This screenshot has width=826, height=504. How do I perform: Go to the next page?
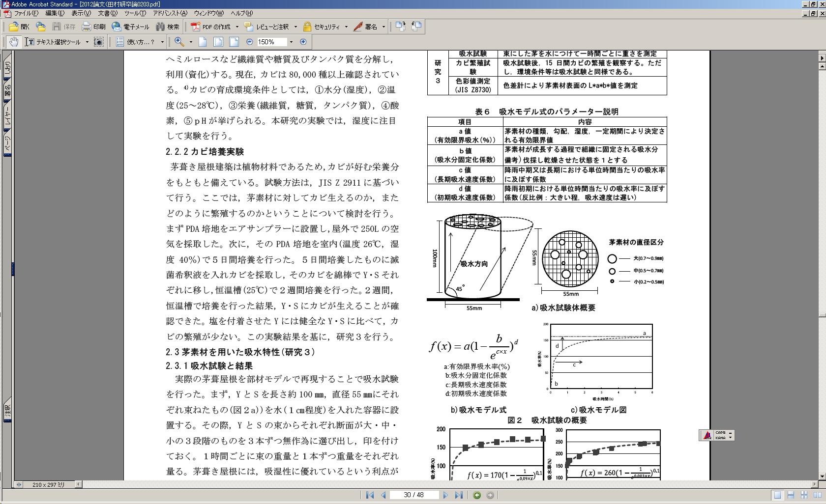click(x=445, y=495)
